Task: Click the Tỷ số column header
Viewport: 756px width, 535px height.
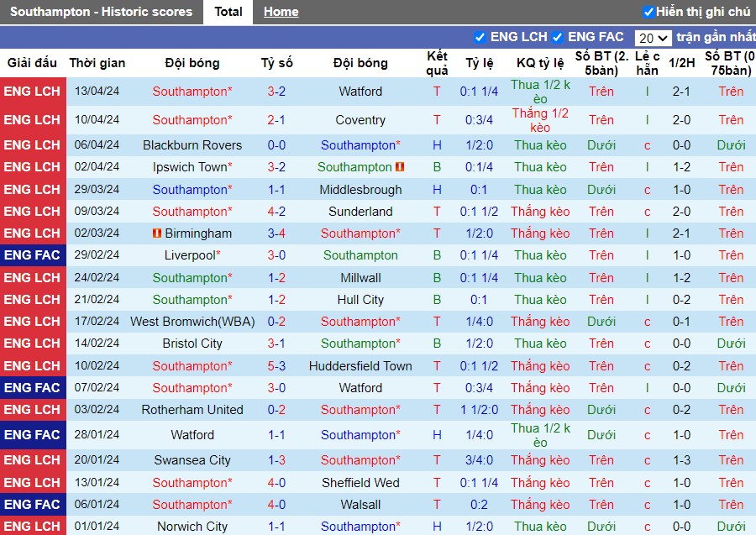Action: (x=276, y=63)
